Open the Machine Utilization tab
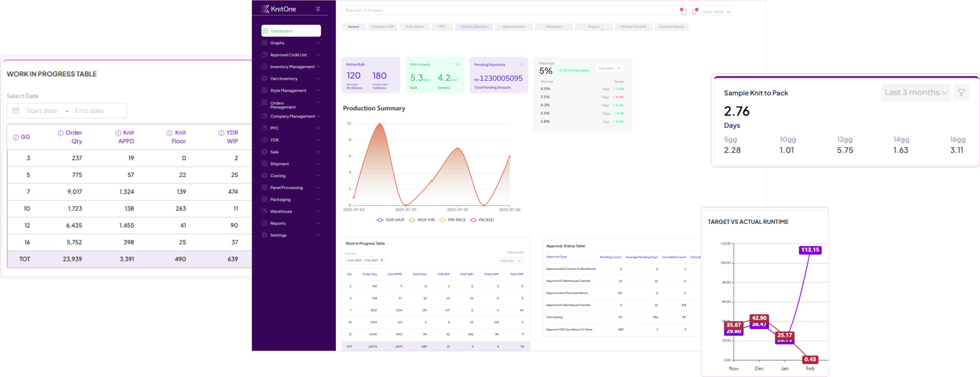The image size is (980, 377). (x=474, y=27)
